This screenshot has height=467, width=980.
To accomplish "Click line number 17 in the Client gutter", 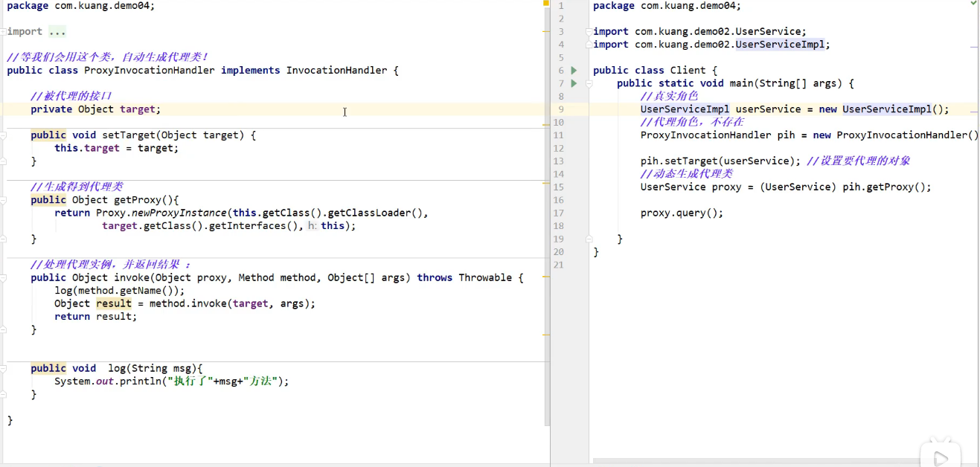I will 559,213.
